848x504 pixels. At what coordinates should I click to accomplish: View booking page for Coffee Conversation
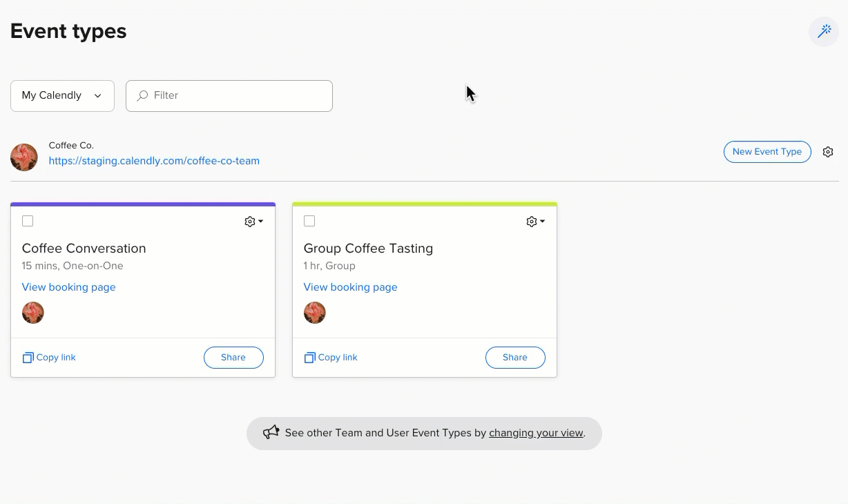(x=69, y=287)
